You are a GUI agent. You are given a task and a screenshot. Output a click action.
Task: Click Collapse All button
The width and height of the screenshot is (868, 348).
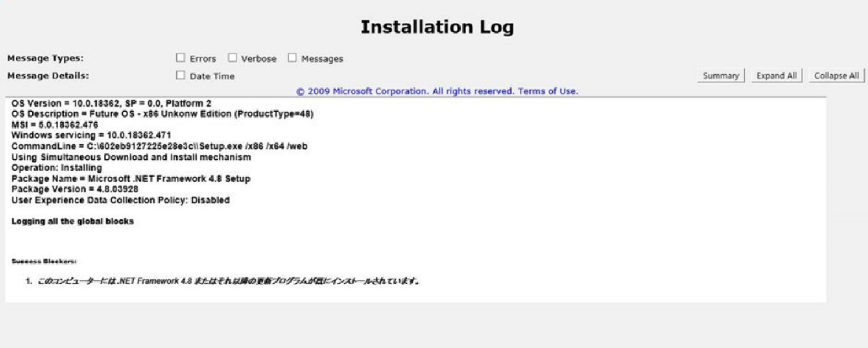coord(836,76)
